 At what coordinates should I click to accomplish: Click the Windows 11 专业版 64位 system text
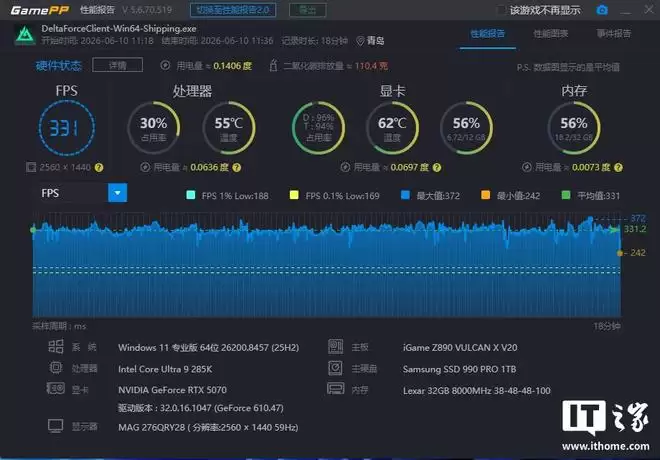[x=208, y=348]
